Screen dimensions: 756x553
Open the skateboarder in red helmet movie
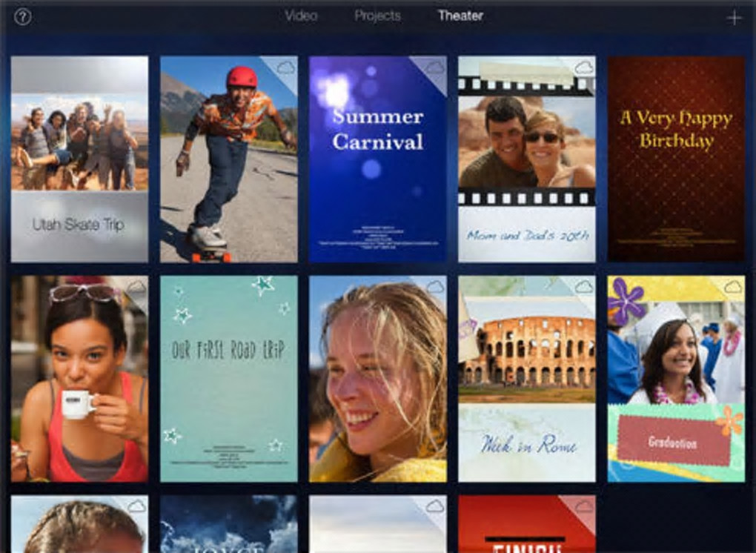(x=229, y=159)
